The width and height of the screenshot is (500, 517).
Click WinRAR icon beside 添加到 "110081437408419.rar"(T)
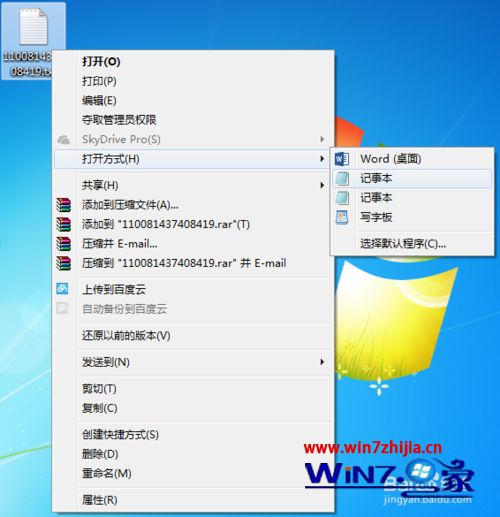click(x=63, y=224)
